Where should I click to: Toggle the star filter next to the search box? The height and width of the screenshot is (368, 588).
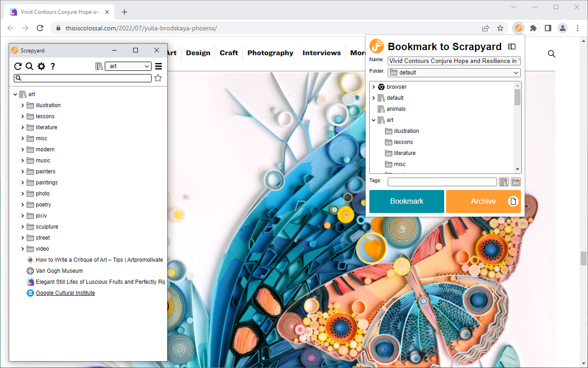pos(158,78)
